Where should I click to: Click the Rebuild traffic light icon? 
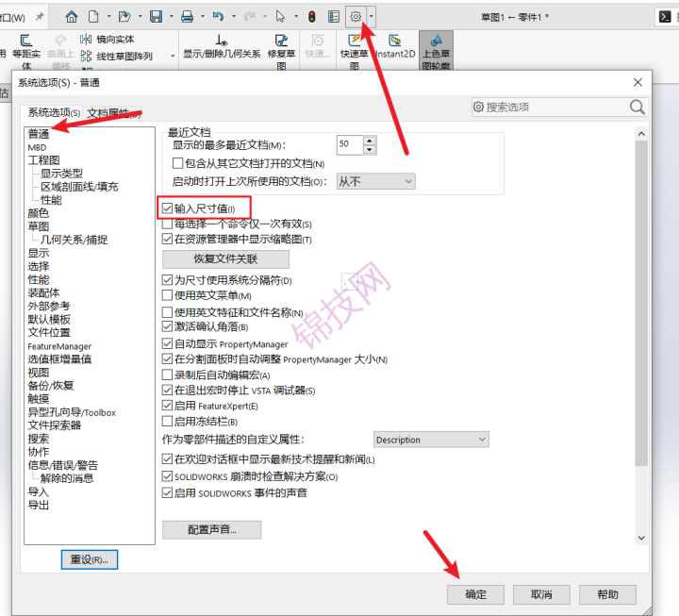coord(312,17)
